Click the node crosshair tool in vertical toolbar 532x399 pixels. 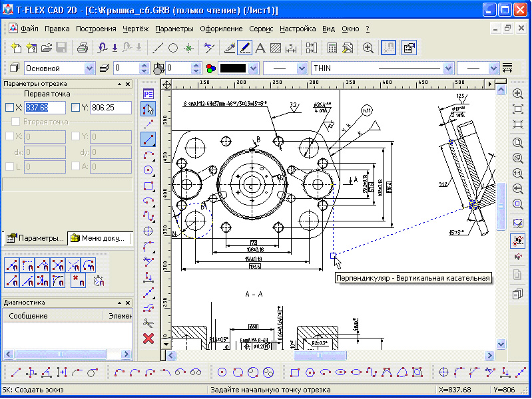(148, 231)
